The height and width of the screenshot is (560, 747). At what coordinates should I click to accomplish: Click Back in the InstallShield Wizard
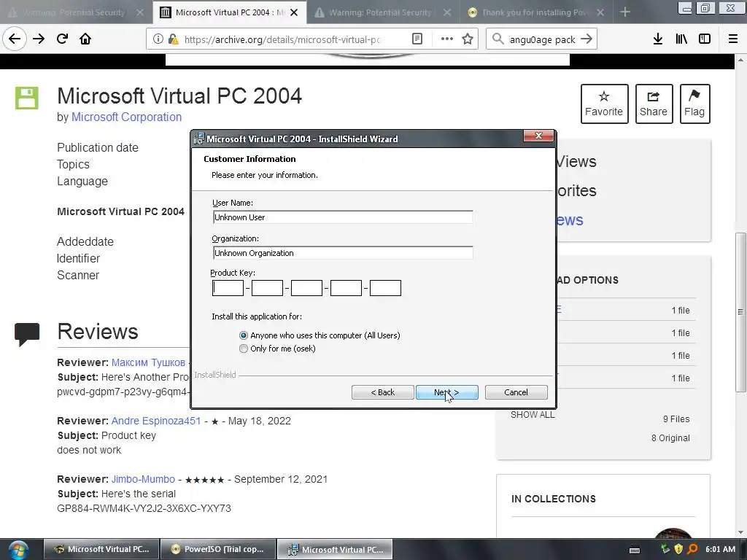pyautogui.click(x=382, y=392)
